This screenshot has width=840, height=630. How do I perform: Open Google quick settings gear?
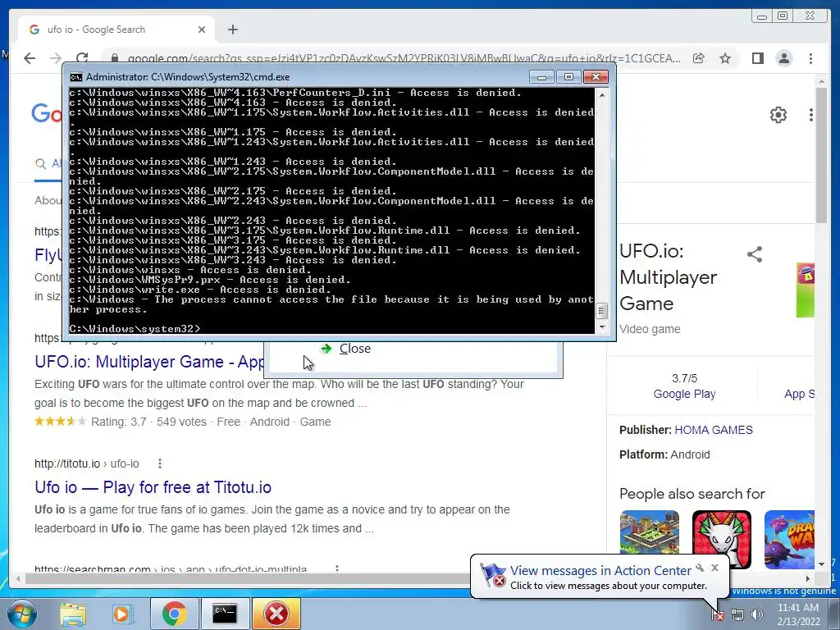pos(778,115)
